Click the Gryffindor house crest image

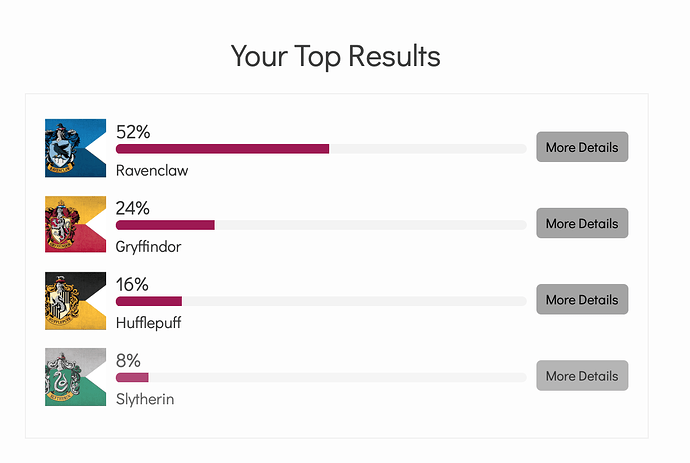(75, 224)
